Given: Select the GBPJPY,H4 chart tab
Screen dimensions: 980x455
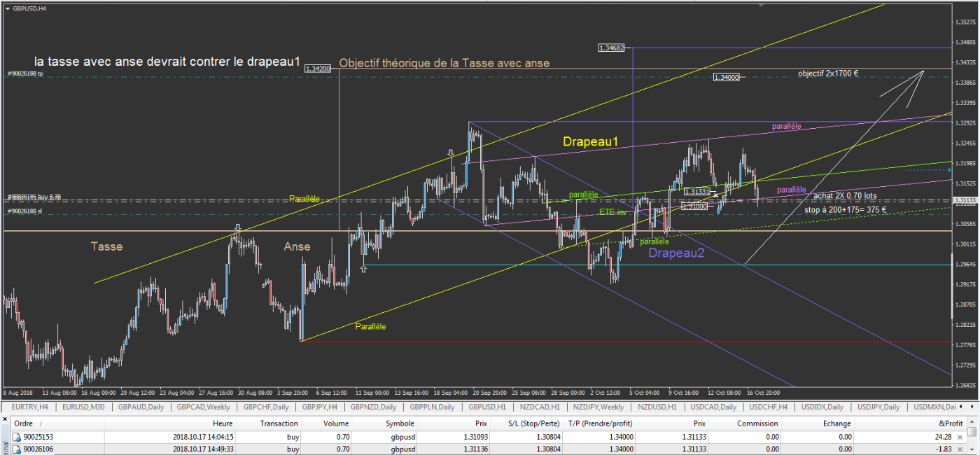Looking at the screenshot, I should (319, 407).
